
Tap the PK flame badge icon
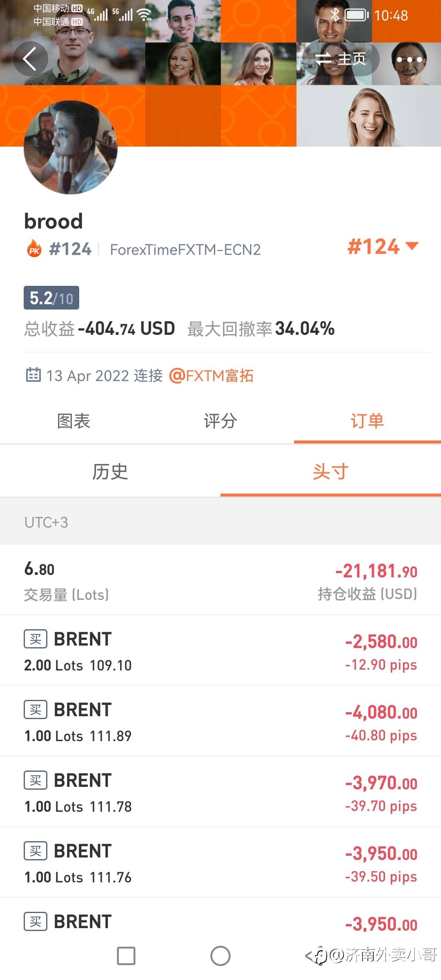pyautogui.click(x=34, y=249)
